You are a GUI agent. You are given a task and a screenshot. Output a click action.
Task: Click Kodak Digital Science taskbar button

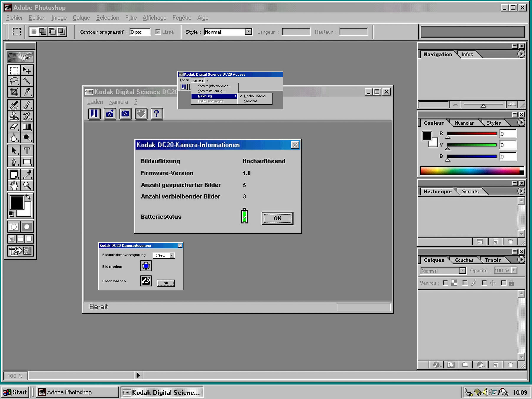point(162,392)
